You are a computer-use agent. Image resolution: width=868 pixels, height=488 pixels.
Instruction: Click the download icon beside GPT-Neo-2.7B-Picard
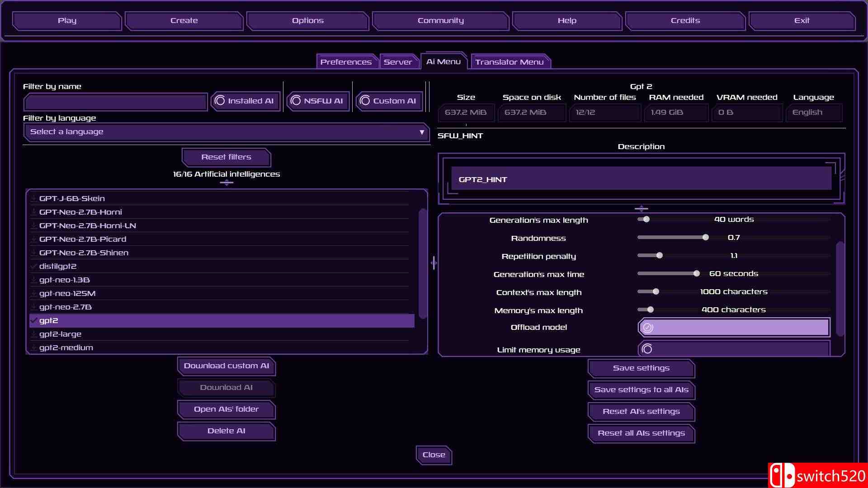(33, 239)
